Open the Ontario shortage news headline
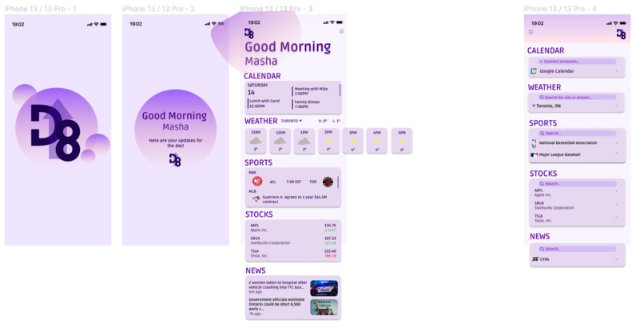This screenshot has width=644, height=332. 277,306
